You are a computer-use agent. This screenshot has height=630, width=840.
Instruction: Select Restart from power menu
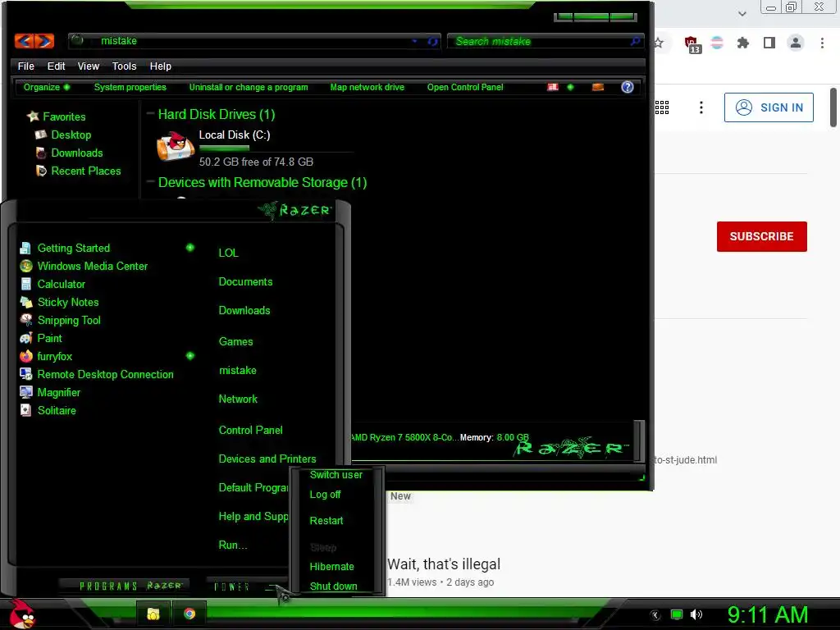click(326, 521)
